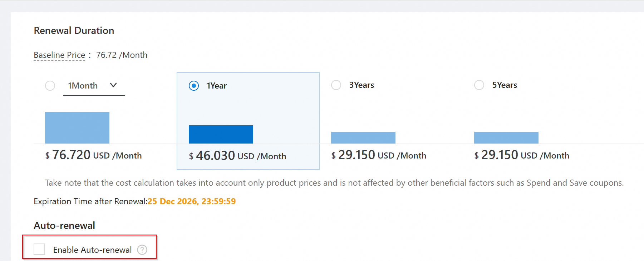Click the 3Years price bar
This screenshot has height=261, width=644.
(x=363, y=137)
